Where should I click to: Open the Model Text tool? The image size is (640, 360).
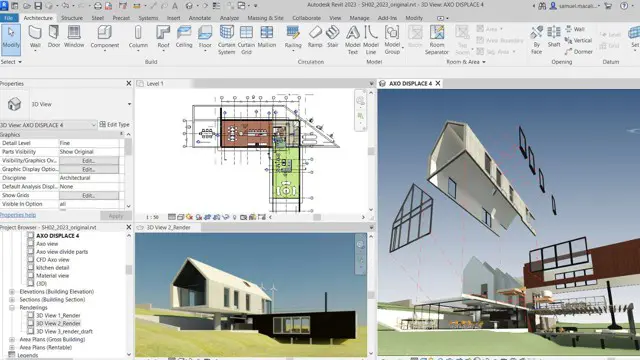coord(353,40)
